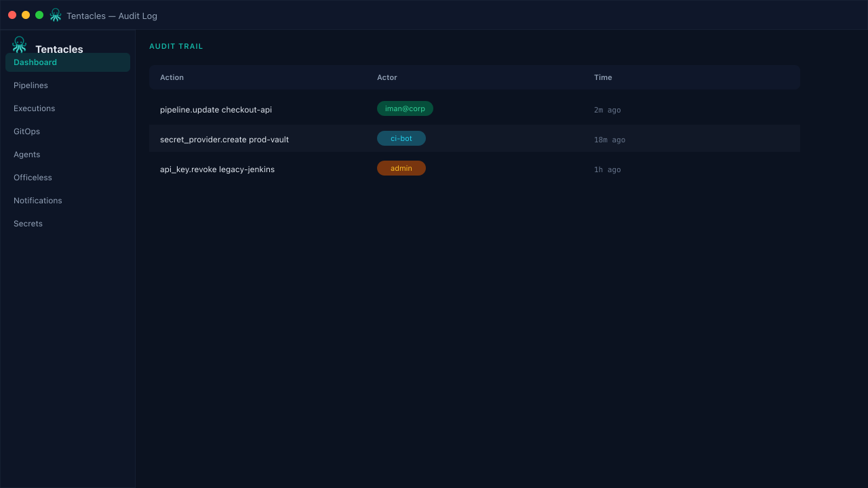
Task: Click the 2m ago timestamp
Action: [607, 110]
